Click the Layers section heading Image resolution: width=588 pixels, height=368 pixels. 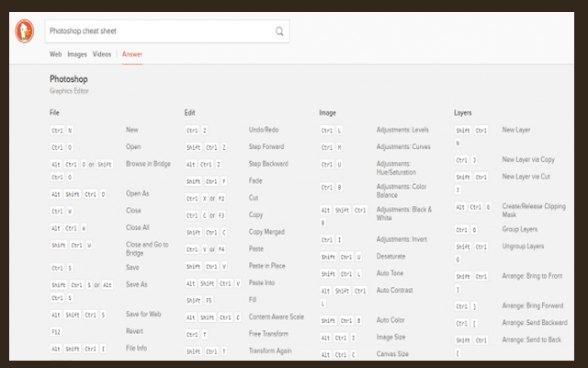click(463, 113)
